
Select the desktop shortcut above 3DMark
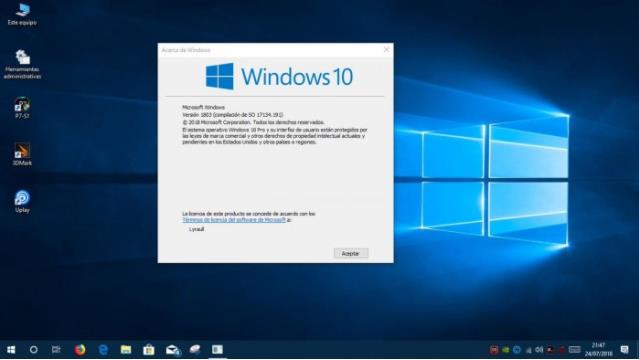point(22,108)
